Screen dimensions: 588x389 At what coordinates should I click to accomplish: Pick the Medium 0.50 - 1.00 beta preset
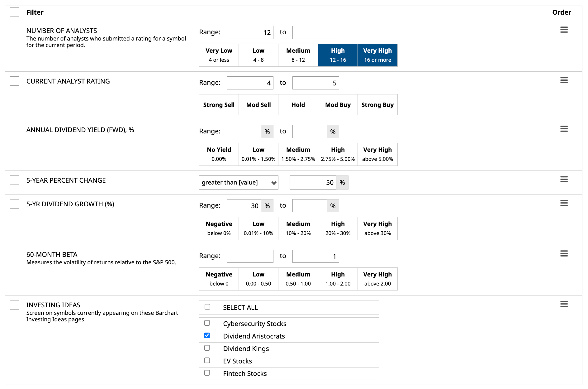(298, 279)
